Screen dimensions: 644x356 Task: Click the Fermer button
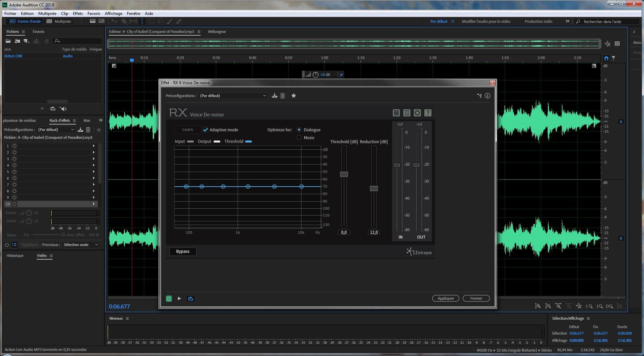click(x=476, y=298)
